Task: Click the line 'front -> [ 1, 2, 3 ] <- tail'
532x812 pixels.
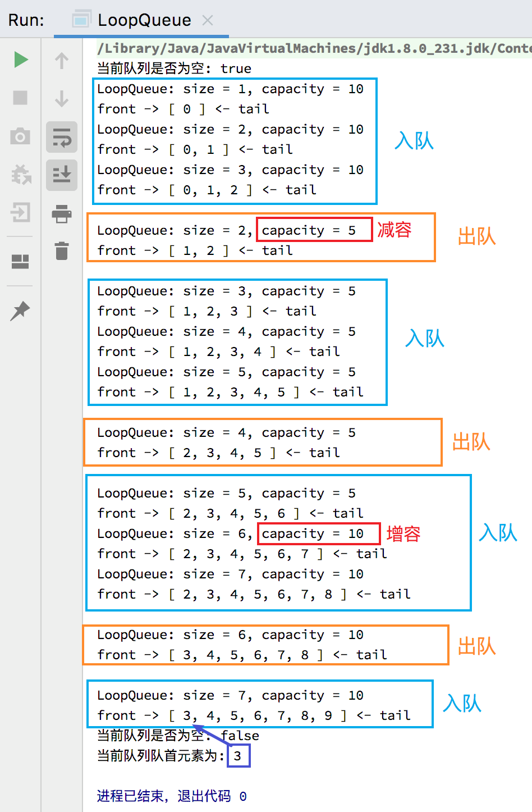Action: [207, 311]
